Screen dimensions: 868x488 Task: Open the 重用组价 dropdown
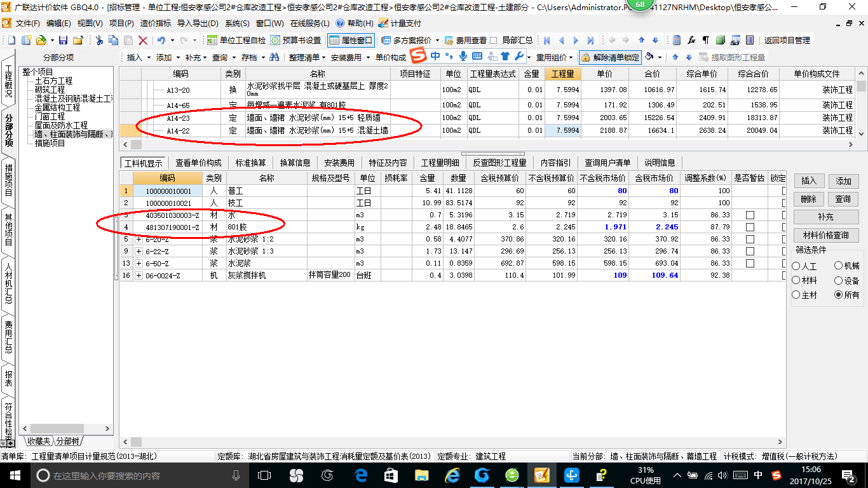pos(555,57)
